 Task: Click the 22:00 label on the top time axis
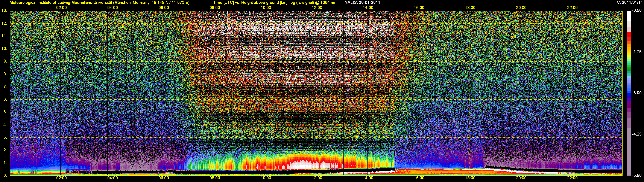point(572,7)
